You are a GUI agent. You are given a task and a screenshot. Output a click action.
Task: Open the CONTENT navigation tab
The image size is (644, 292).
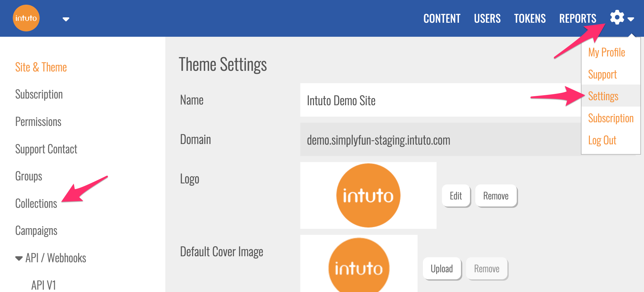[442, 18]
